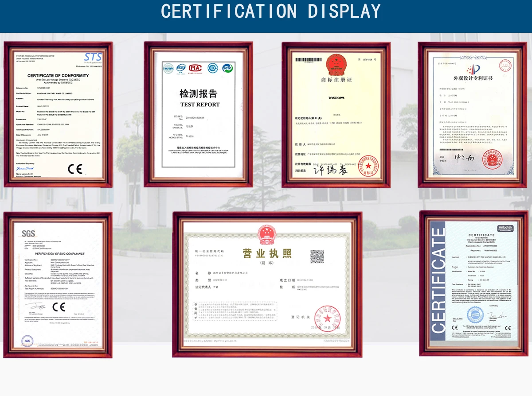Open the STS Certificate of Conformity frame

click(58, 114)
